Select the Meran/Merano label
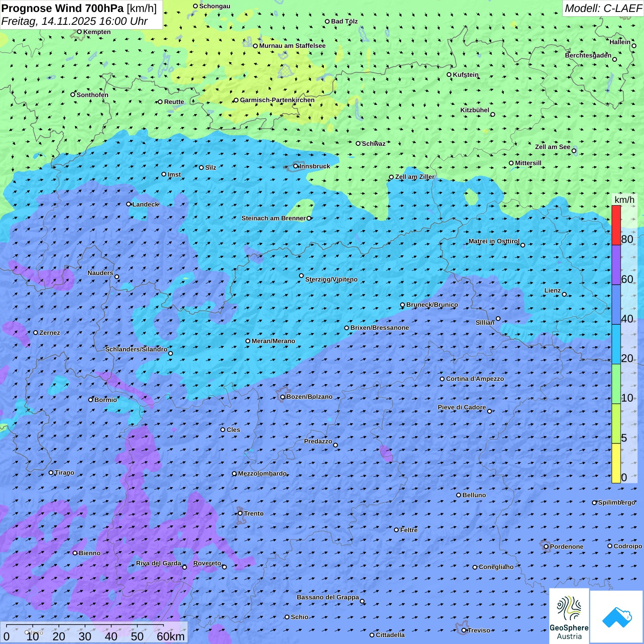The height and width of the screenshot is (644, 644). point(273,341)
